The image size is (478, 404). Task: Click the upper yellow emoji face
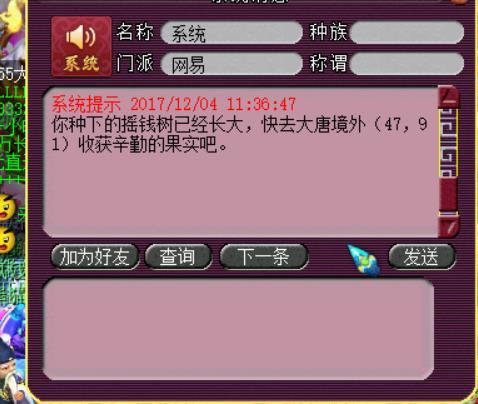click(x=7, y=208)
